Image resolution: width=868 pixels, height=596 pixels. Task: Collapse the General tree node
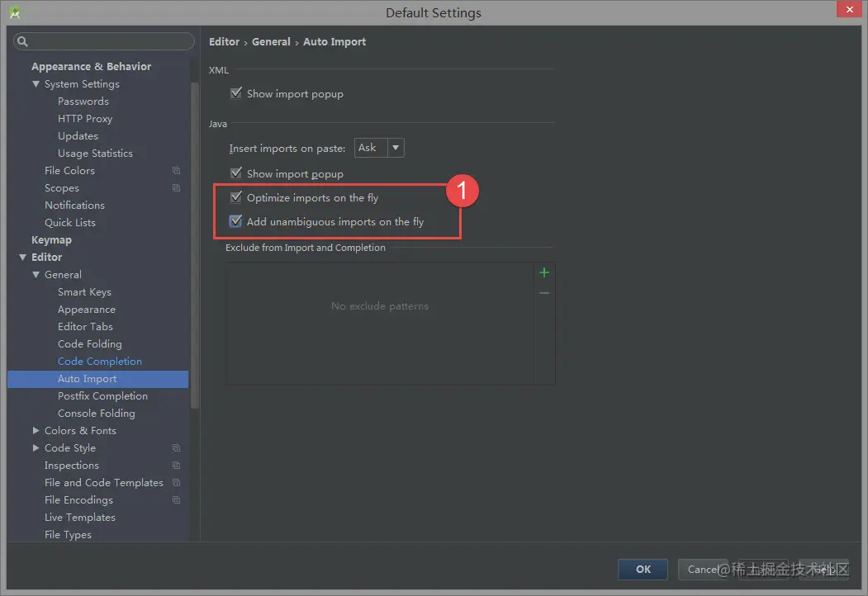click(36, 275)
